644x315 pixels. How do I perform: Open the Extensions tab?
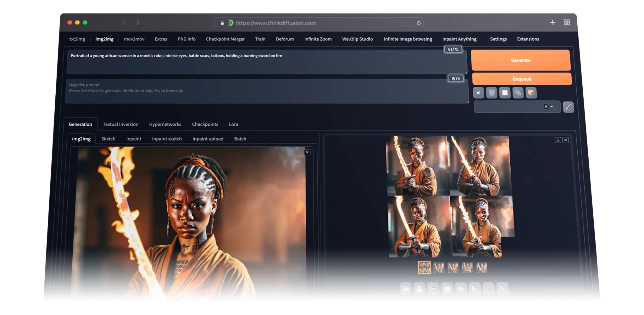point(528,39)
